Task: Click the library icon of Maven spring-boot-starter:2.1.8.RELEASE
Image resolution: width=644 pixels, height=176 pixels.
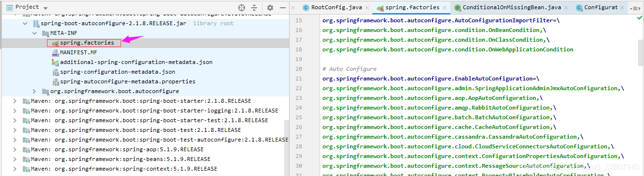Action: (26, 101)
